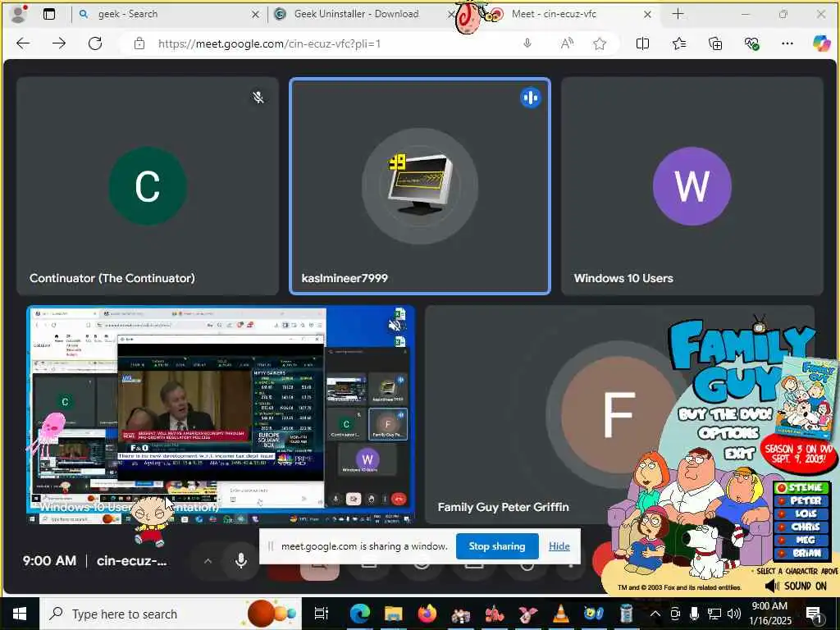Select the Brian character option
This screenshot has height=630, width=840.
(x=801, y=553)
